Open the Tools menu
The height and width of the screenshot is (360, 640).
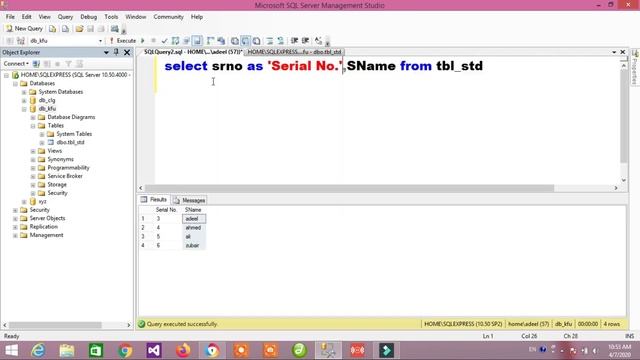(111, 17)
